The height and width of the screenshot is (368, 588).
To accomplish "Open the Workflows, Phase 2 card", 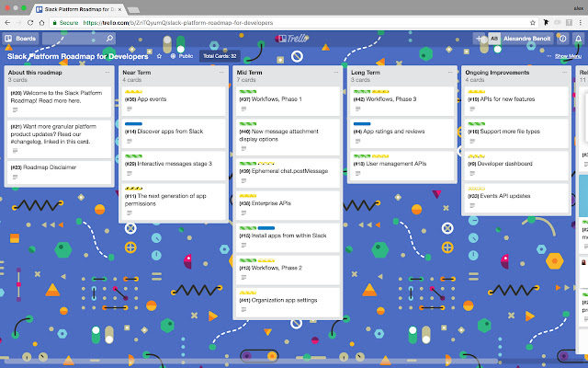I will tap(288, 270).
